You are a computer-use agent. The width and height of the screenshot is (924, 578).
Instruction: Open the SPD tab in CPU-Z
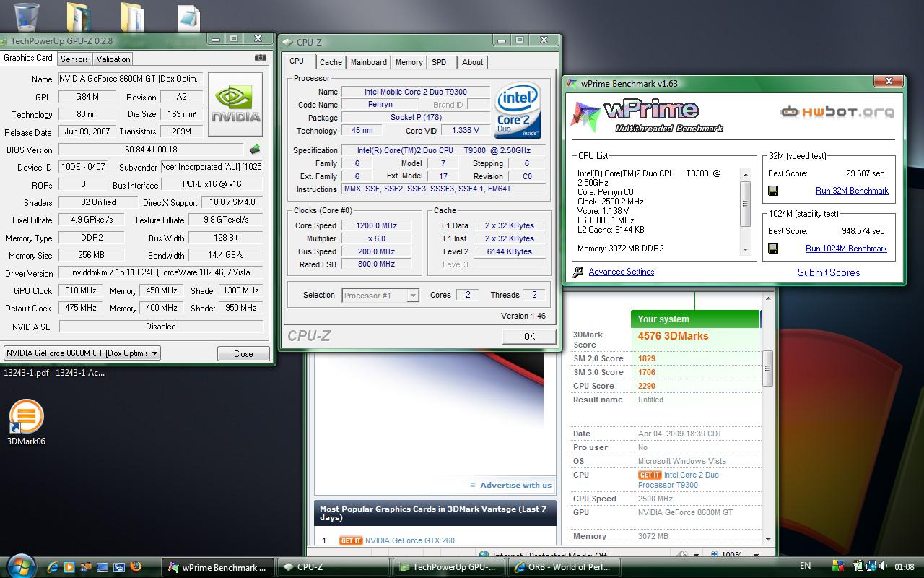pos(439,62)
